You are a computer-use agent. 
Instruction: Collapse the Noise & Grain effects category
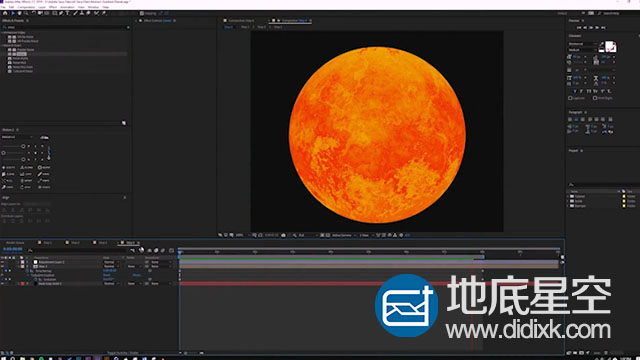[2, 45]
